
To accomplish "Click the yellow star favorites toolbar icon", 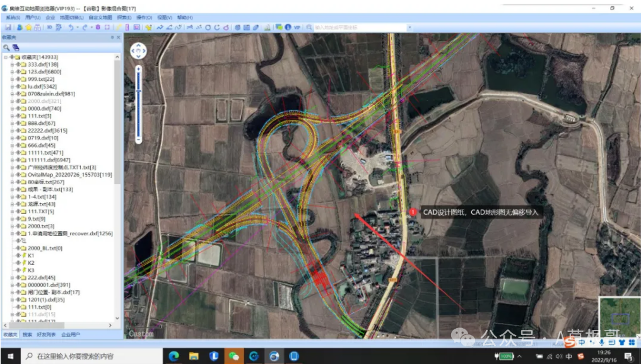I will pos(28,27).
